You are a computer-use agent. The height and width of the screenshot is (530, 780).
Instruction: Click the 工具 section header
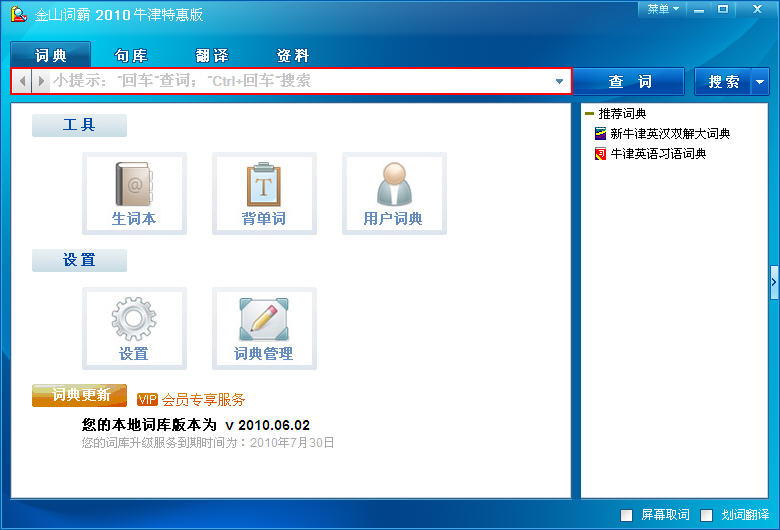(x=80, y=125)
